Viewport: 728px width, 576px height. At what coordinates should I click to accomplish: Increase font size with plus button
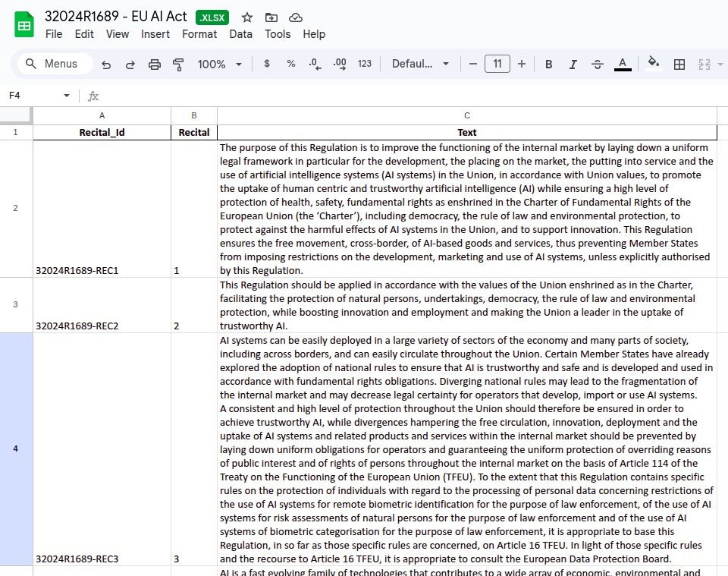click(x=522, y=64)
